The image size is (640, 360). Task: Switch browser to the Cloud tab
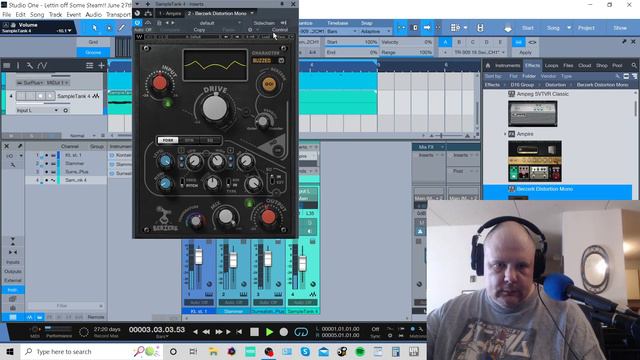tap(584, 65)
